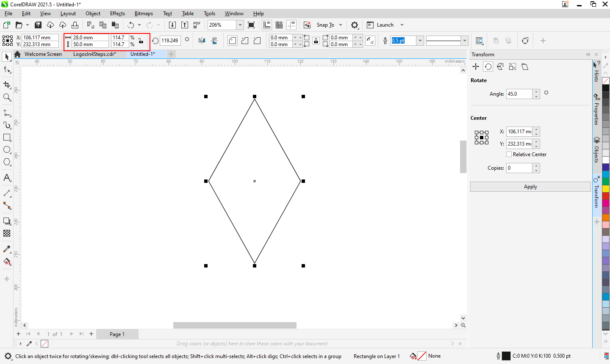Enable Relative Center checkbox
This screenshot has width=610, height=364.
point(509,154)
